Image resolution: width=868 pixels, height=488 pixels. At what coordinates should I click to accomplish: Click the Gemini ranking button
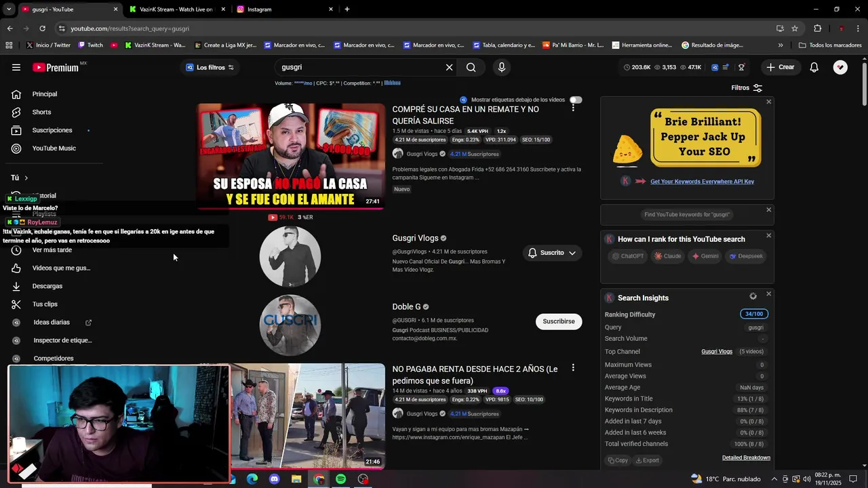[x=705, y=256]
